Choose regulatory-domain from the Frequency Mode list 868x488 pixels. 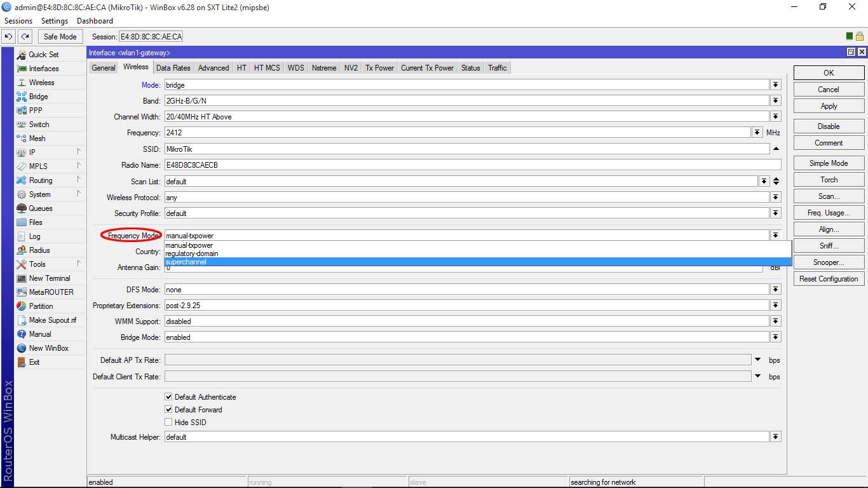[477, 254]
